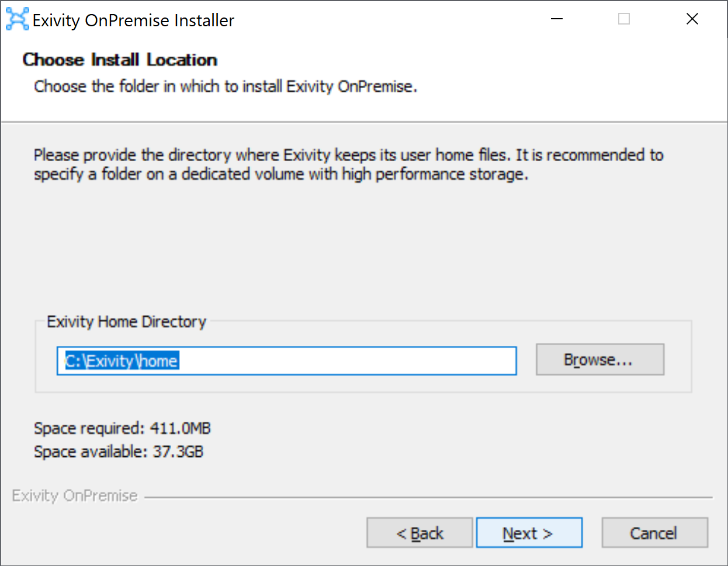
Task: Click the Exivity Home Directory group label
Action: tap(127, 322)
